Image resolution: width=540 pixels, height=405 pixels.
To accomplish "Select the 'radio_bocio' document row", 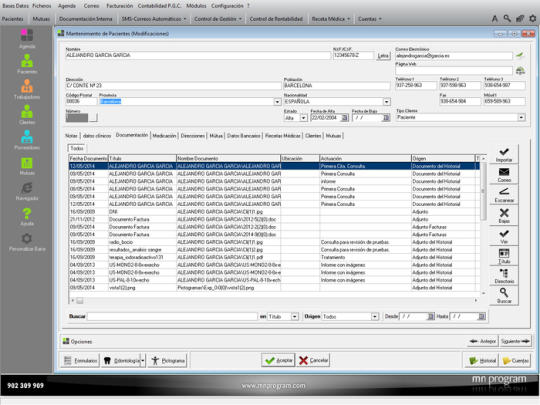I will coord(274,242).
